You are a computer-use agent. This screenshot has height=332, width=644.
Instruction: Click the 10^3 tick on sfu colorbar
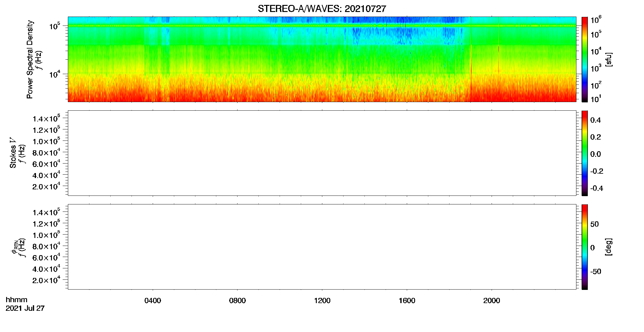[596, 68]
